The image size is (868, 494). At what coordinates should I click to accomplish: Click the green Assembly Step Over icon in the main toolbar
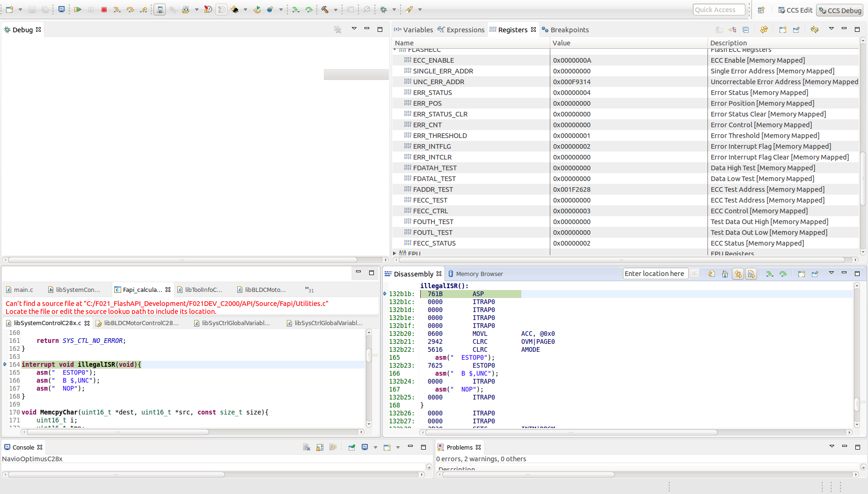pyautogui.click(x=309, y=9)
